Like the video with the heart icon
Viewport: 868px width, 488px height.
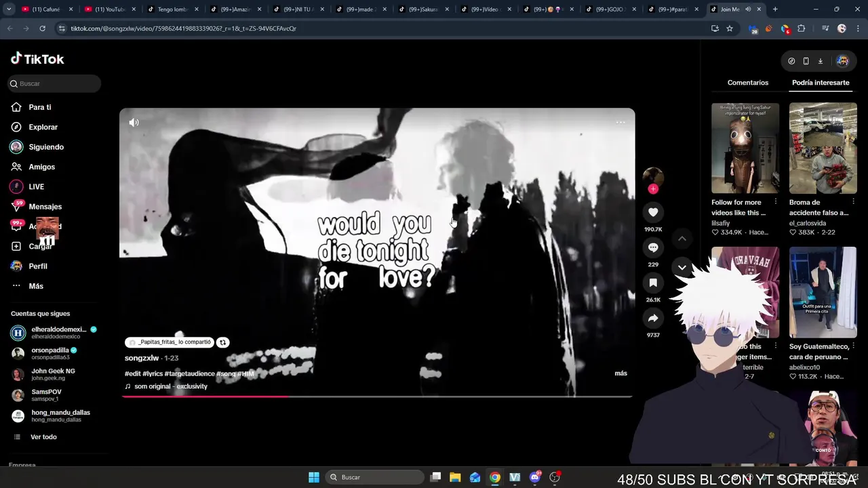tap(653, 212)
